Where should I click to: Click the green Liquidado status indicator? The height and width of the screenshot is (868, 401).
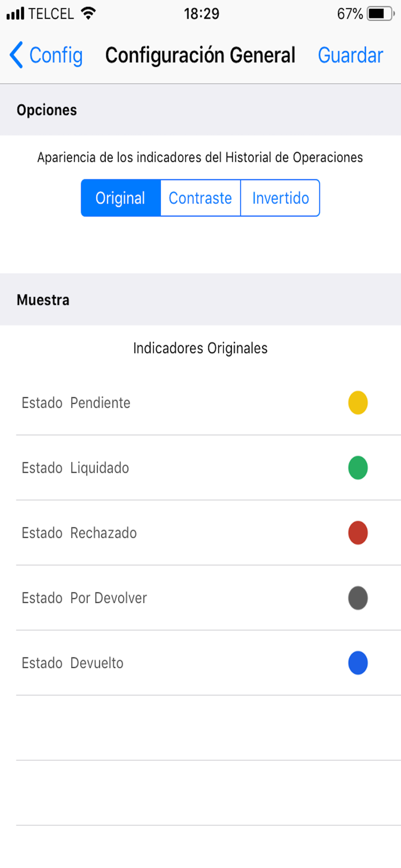(358, 468)
